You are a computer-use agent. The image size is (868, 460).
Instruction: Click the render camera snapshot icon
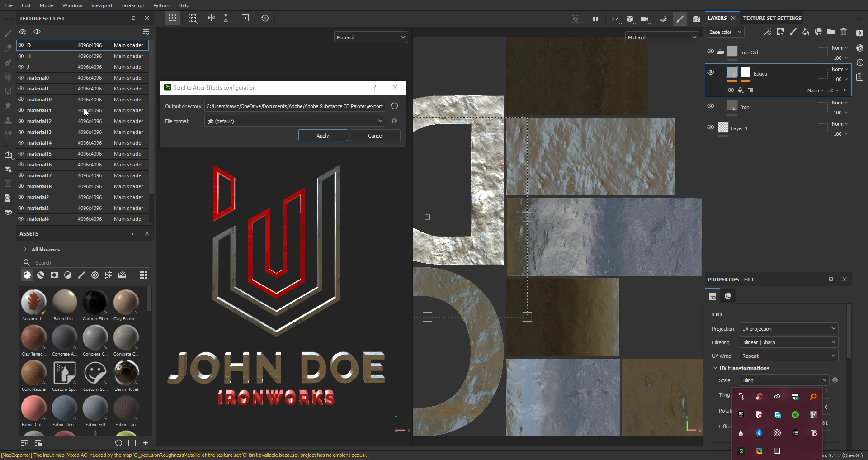[x=696, y=19]
